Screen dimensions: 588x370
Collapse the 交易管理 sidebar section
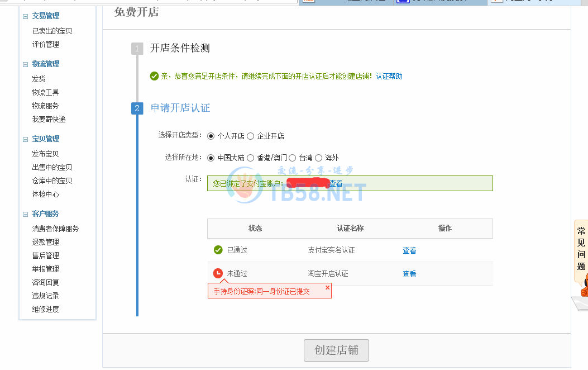tap(25, 16)
